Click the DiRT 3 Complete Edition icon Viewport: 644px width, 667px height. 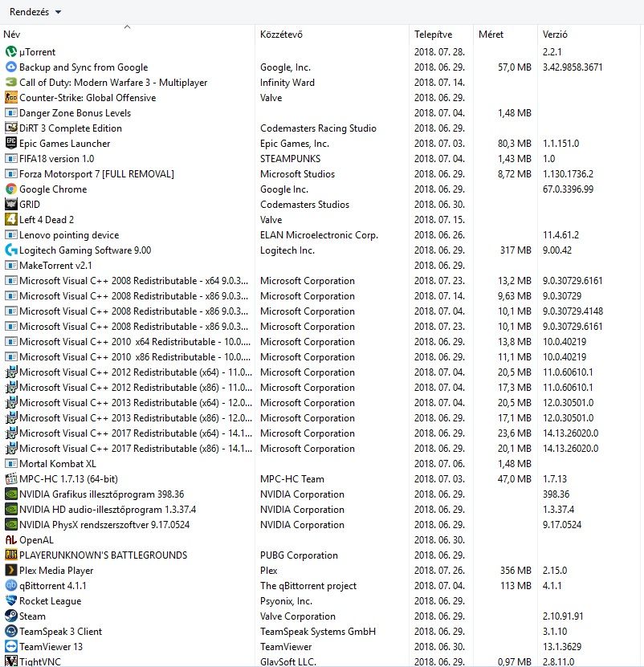11,128
